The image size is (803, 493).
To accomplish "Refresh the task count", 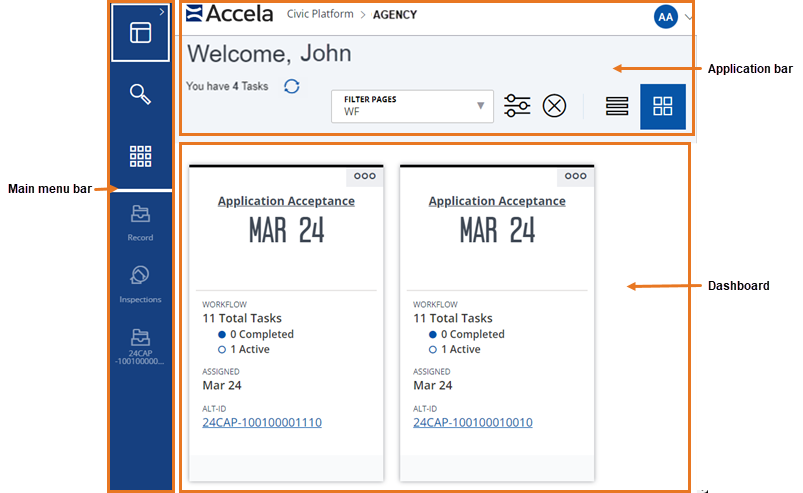I will coord(291,87).
